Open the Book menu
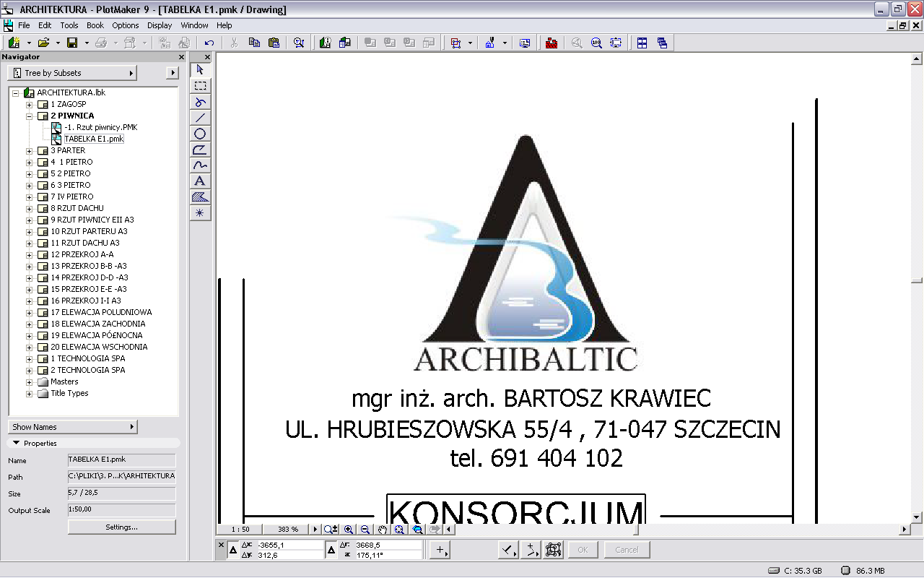 point(95,25)
